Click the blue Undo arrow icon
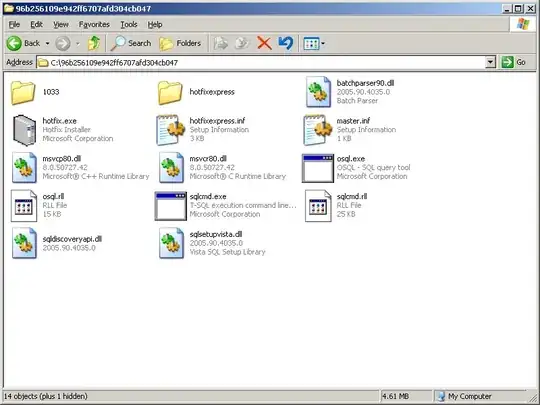The height and width of the screenshot is (405, 540). 285,43
